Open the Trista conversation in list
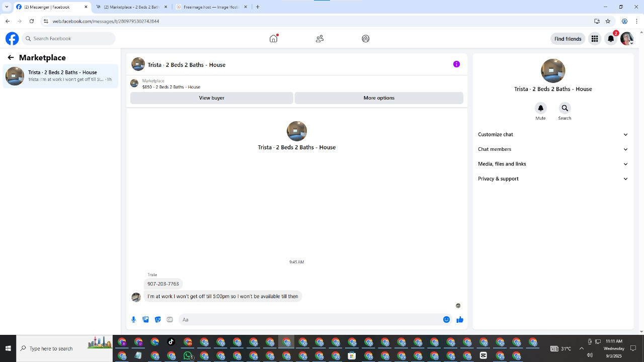The height and width of the screenshot is (362, 644). click(x=60, y=76)
